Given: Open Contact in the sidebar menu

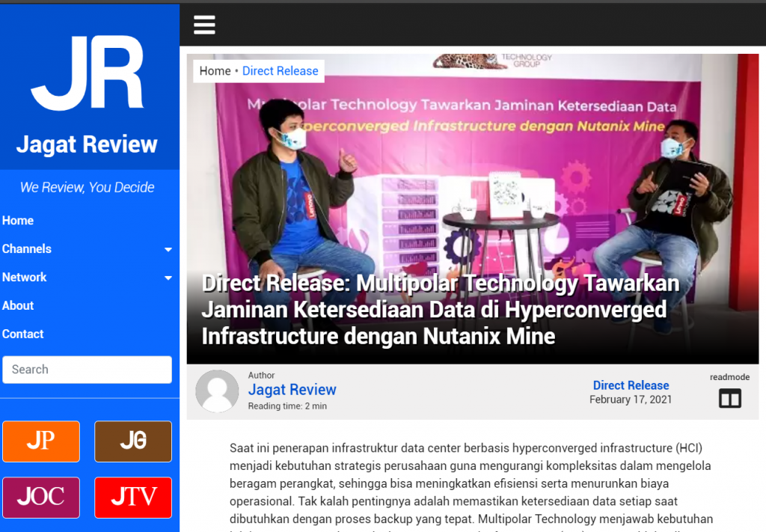Looking at the screenshot, I should pos(22,334).
